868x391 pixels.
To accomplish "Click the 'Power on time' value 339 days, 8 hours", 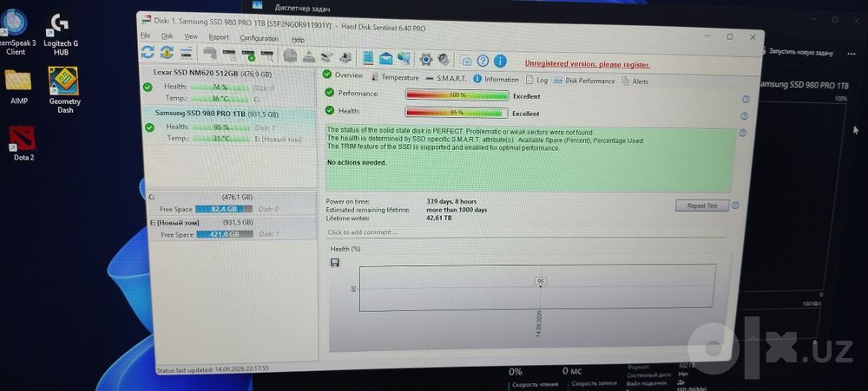I will 451,201.
